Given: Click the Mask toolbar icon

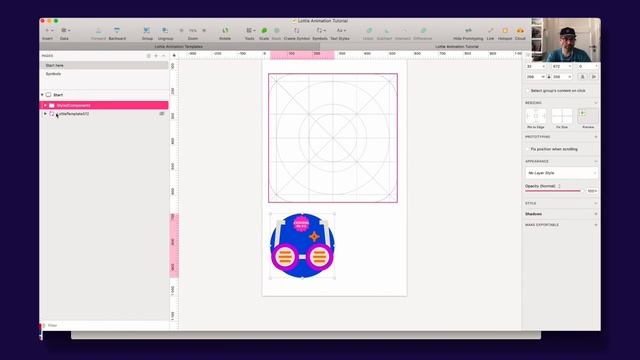Looking at the screenshot, I should tap(277, 31).
